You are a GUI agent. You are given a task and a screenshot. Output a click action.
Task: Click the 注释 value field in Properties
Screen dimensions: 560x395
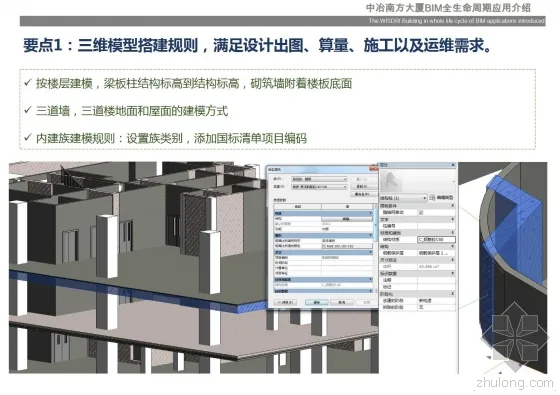436,280
